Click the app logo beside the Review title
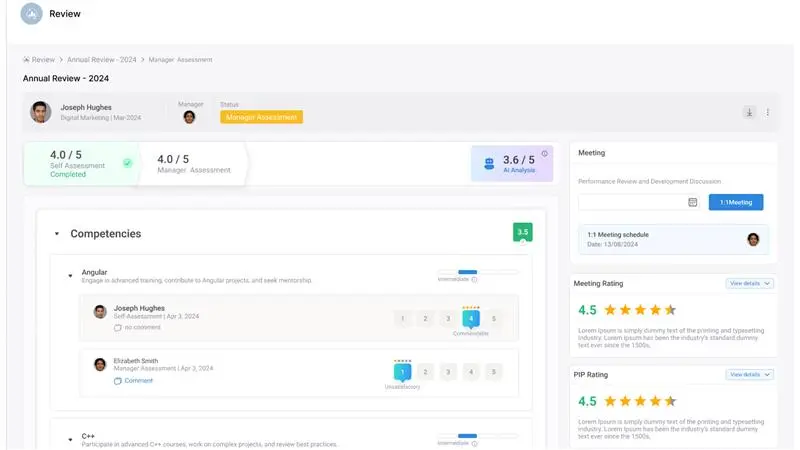The width and height of the screenshot is (800, 450). tap(32, 14)
